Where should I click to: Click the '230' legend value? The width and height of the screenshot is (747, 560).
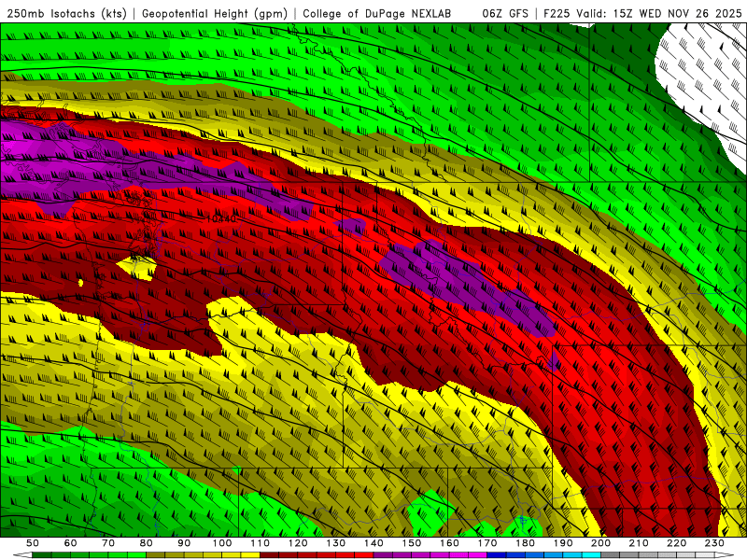click(x=714, y=543)
